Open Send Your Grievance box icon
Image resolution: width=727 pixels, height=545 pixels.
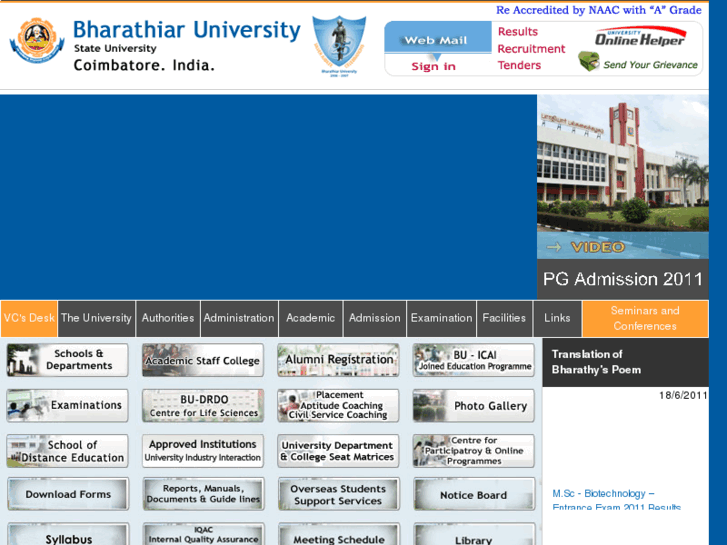[x=589, y=62]
